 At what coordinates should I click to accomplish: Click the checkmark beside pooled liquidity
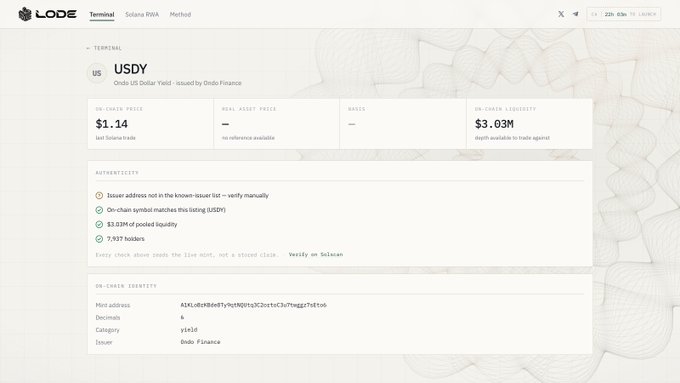tap(99, 224)
